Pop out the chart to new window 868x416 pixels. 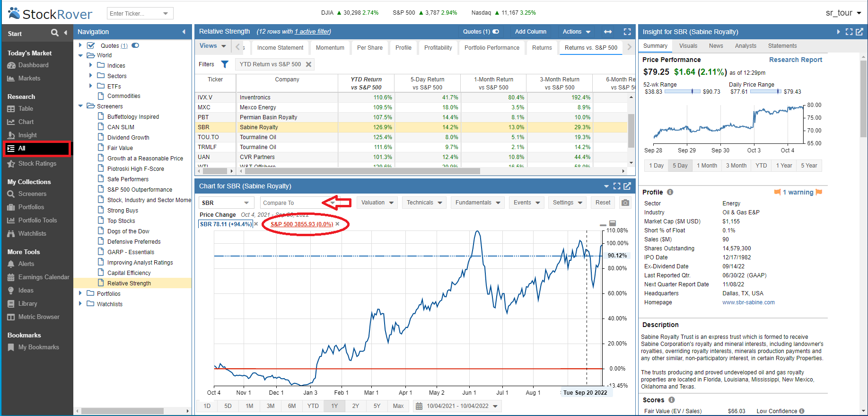[627, 186]
